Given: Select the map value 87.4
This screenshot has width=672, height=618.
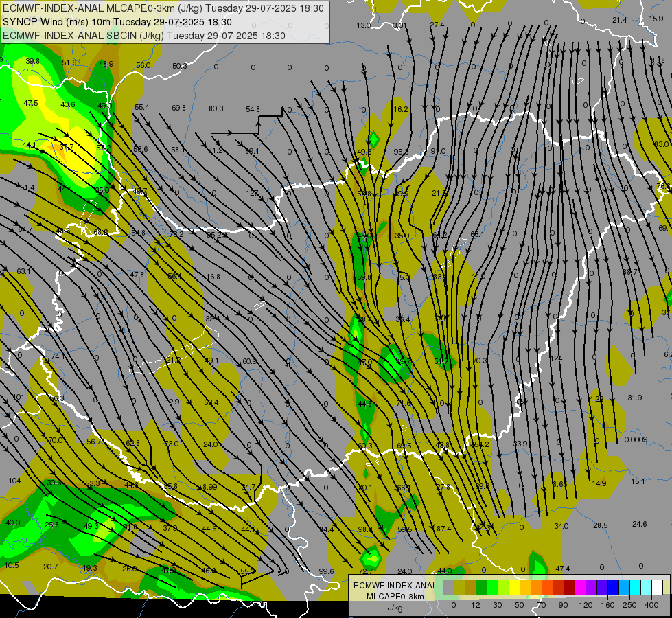Looking at the screenshot, I should click(x=443, y=529).
